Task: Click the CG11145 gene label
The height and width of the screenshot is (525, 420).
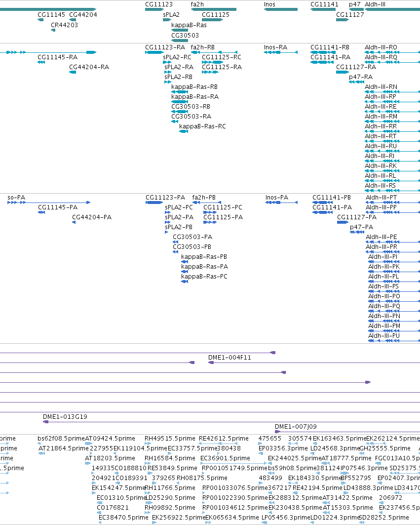Action: pos(51,15)
